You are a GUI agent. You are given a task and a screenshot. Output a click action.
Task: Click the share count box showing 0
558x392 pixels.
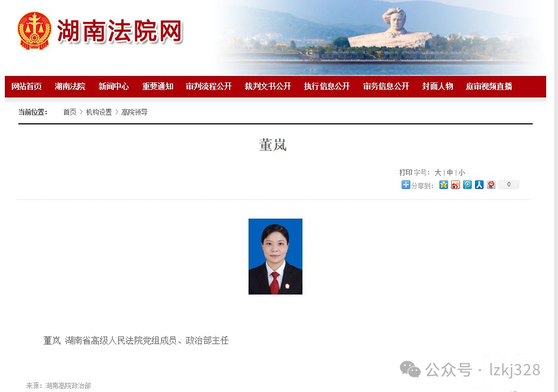[508, 185]
